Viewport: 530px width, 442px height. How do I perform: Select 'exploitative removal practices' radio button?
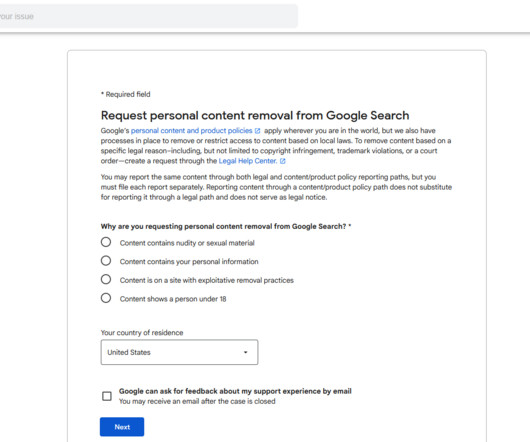click(106, 279)
